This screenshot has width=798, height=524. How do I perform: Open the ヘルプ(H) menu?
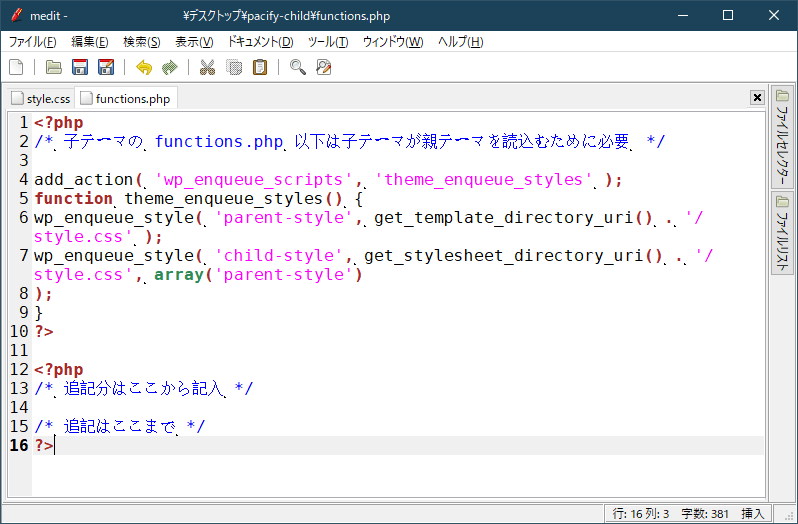tap(461, 42)
